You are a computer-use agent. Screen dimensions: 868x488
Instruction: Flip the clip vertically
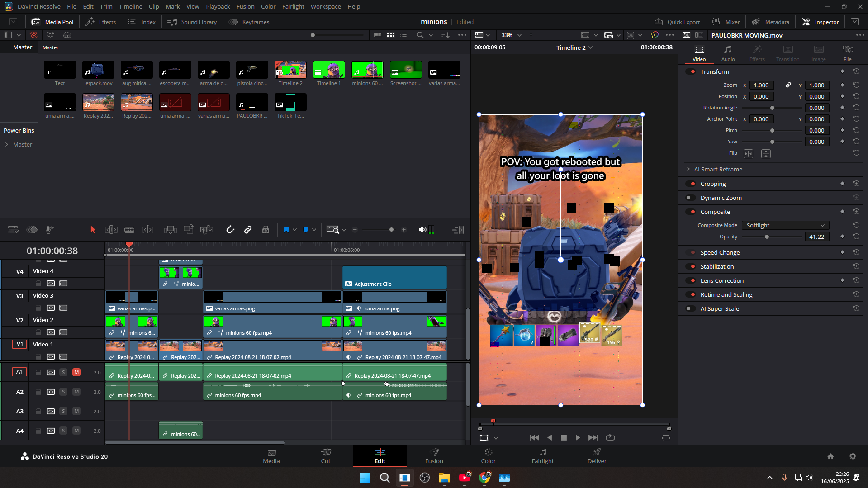766,154
